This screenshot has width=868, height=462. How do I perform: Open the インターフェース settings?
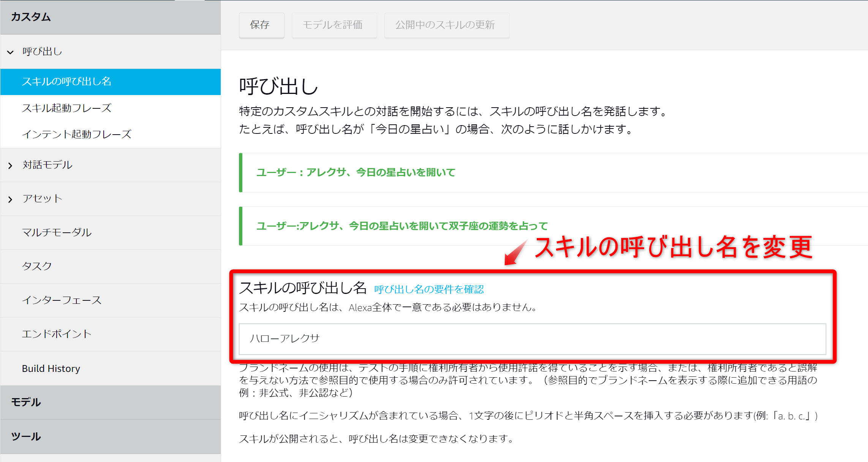point(62,300)
